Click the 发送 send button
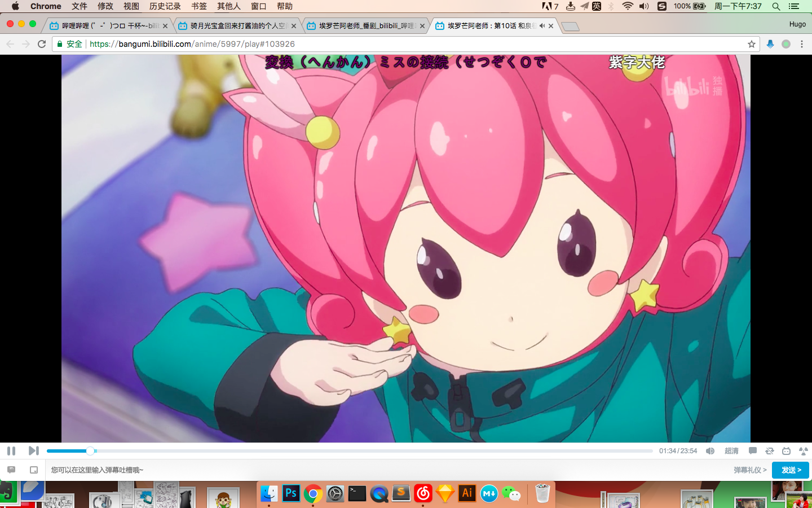The width and height of the screenshot is (812, 508). [x=791, y=470]
